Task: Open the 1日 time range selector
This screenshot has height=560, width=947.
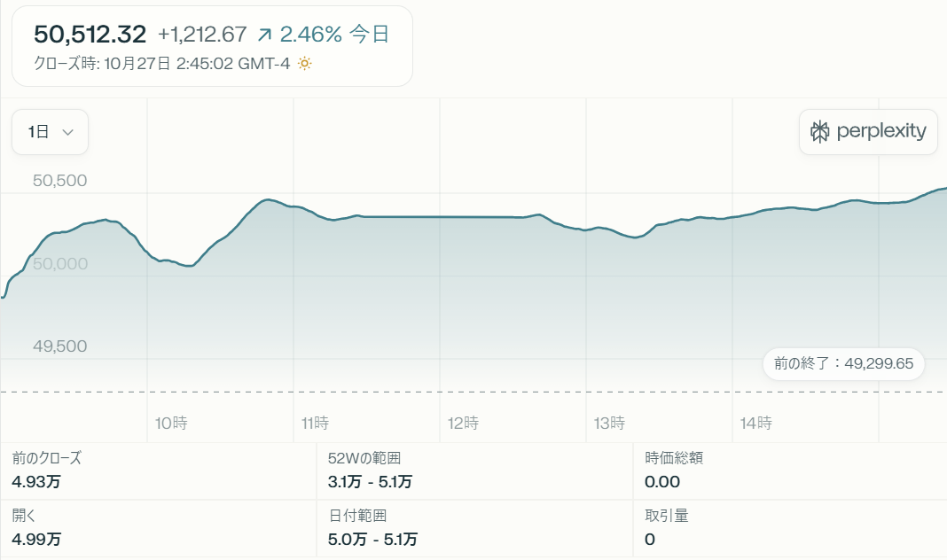Action: pos(50,132)
